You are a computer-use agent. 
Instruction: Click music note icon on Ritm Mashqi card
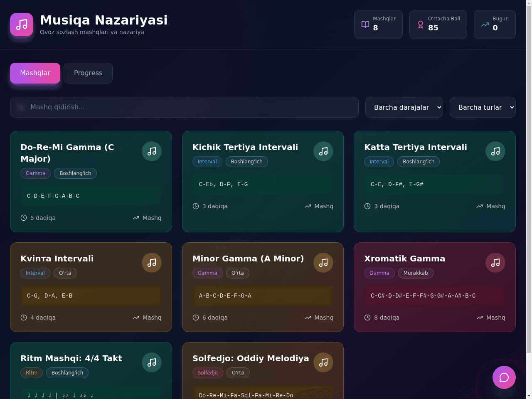152,362
